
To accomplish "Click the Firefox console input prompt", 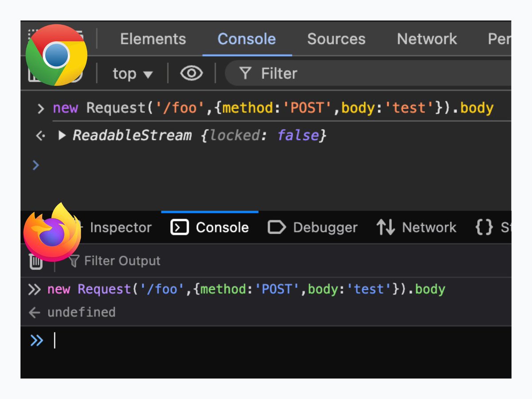I will point(266,341).
